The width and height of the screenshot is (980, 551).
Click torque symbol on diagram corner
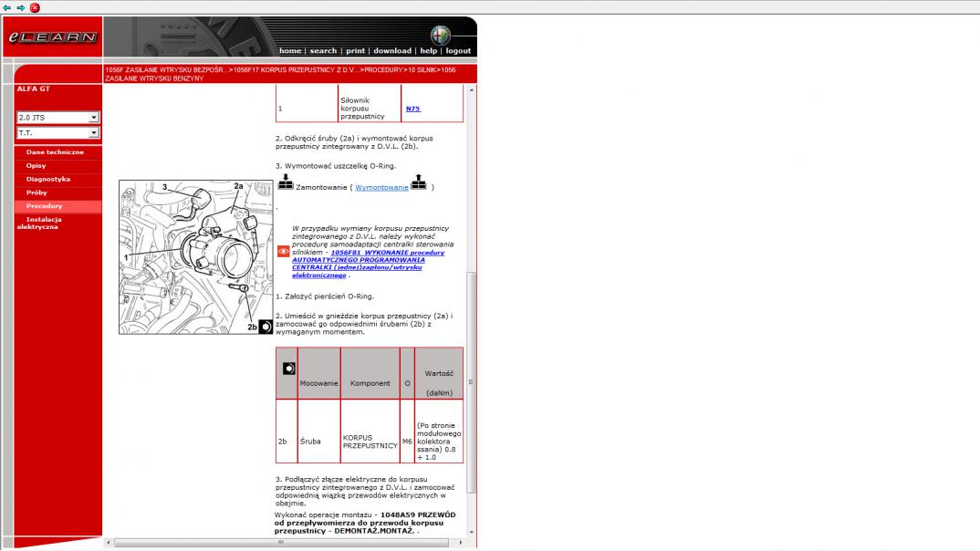tap(266, 327)
